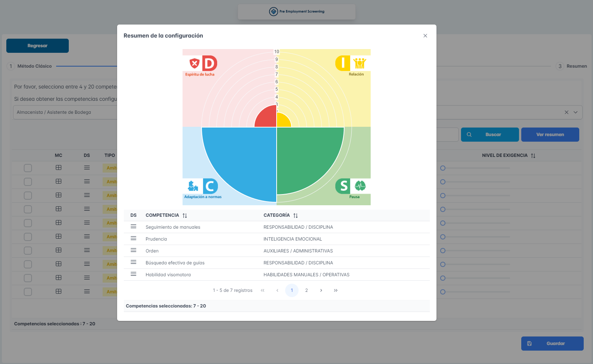Click the DS lines icon for Habilidad visomotora
The image size is (593, 364).
[133, 274]
